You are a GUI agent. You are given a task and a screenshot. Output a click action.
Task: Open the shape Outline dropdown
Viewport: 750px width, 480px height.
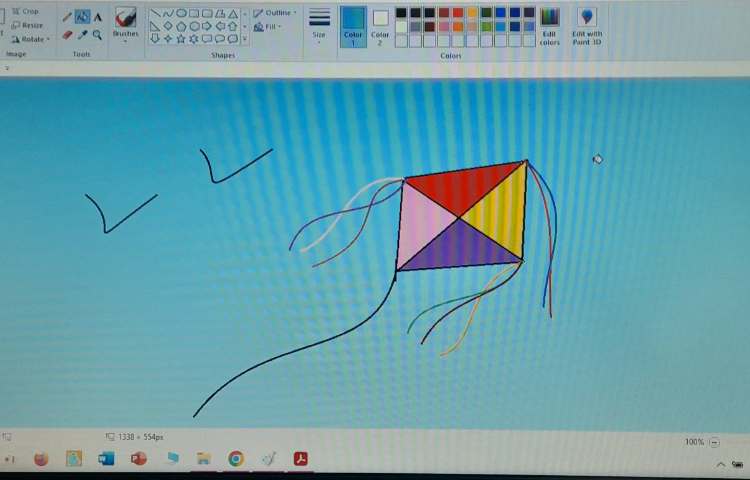coord(274,13)
